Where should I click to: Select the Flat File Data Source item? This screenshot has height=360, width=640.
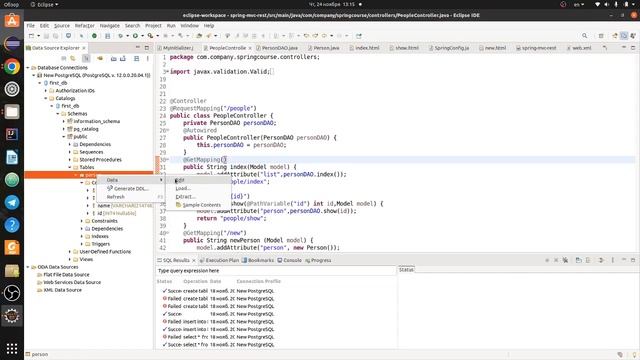pyautogui.click(x=66, y=275)
